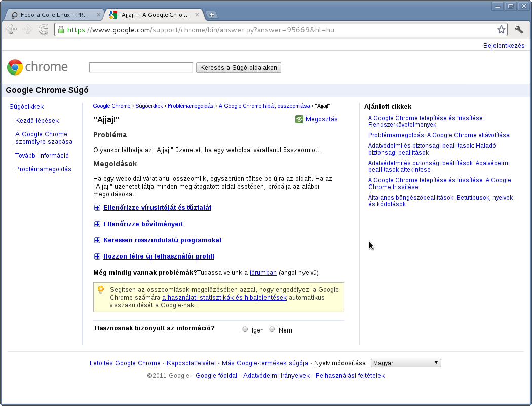Click Problémamegoldás breadcrumb link
Screen dimensions: 532x406
click(x=191, y=106)
